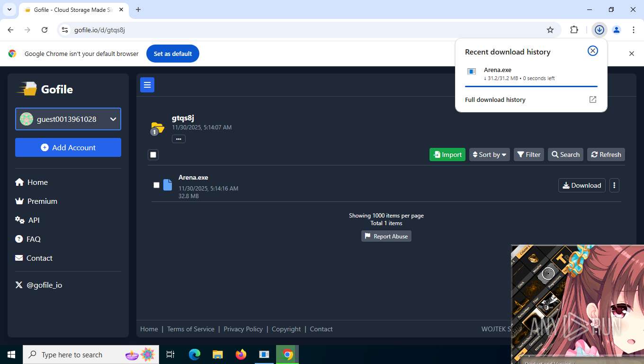Open the @gofile_io X link
The height and width of the screenshot is (364, 644).
(x=39, y=285)
